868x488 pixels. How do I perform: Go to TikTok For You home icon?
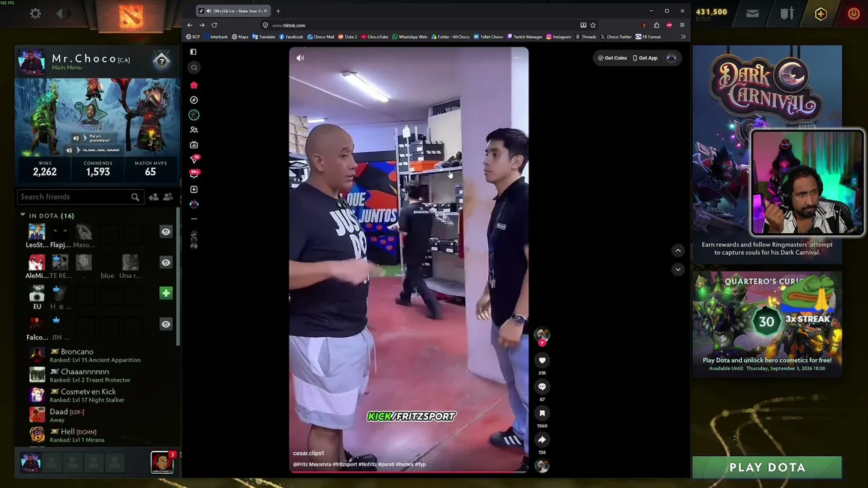194,85
